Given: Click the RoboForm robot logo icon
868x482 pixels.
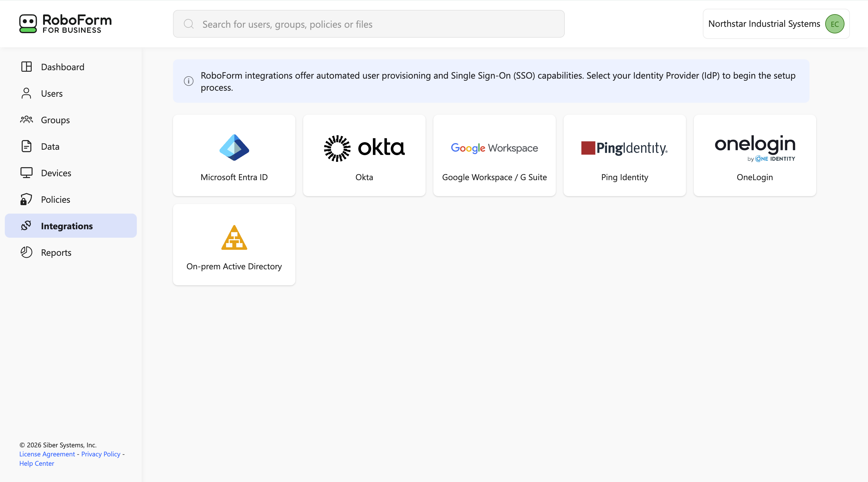Looking at the screenshot, I should (x=28, y=23).
